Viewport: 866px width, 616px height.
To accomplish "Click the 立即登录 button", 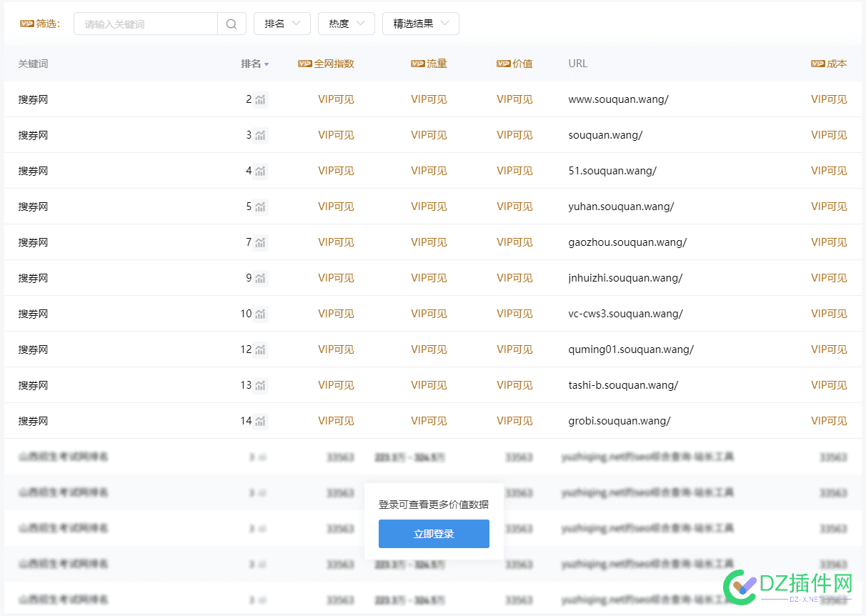I will tap(434, 534).
